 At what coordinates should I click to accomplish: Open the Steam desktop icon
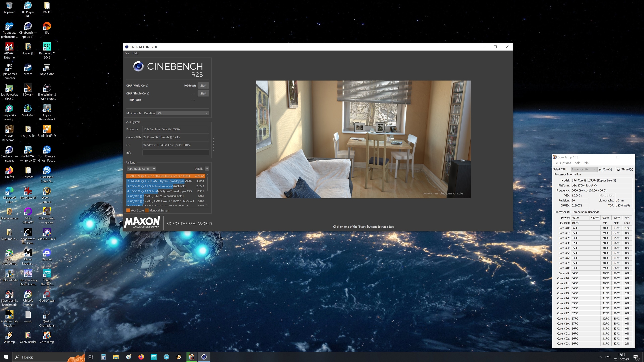[28, 68]
